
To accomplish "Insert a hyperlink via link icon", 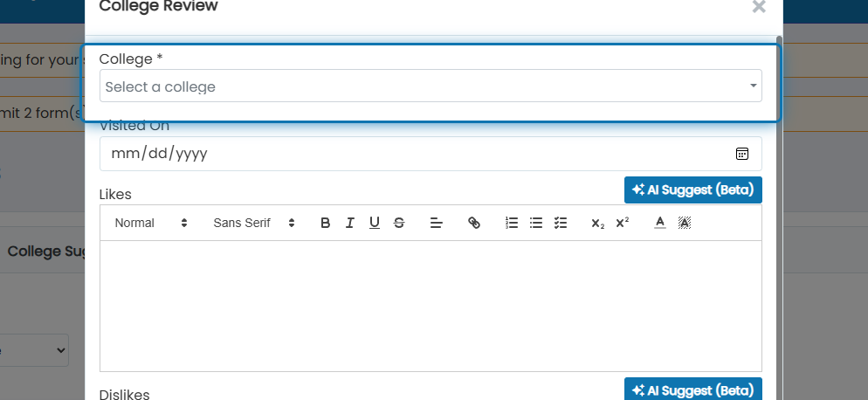I will [474, 223].
